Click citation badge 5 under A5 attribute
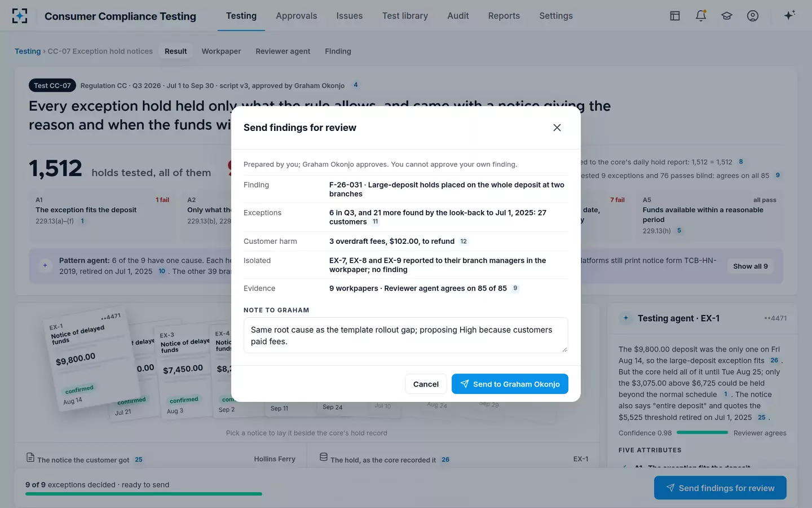This screenshot has height=508, width=812. coord(679,231)
